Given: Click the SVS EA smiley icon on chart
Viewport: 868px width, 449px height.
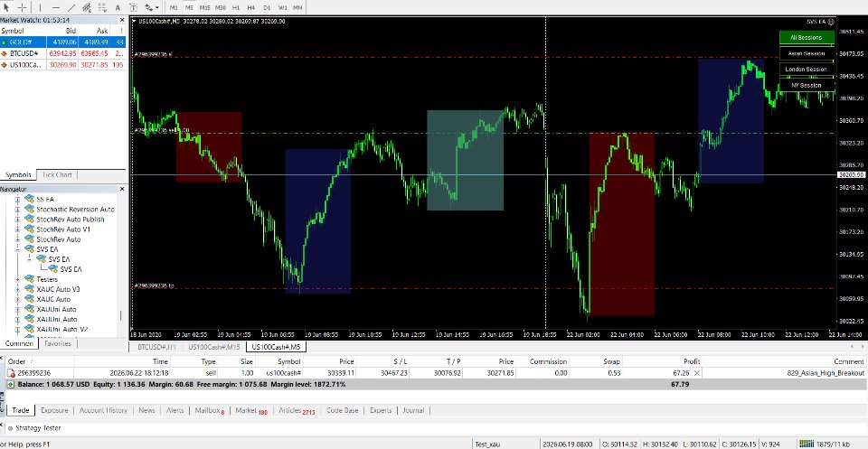Looking at the screenshot, I should point(831,22).
